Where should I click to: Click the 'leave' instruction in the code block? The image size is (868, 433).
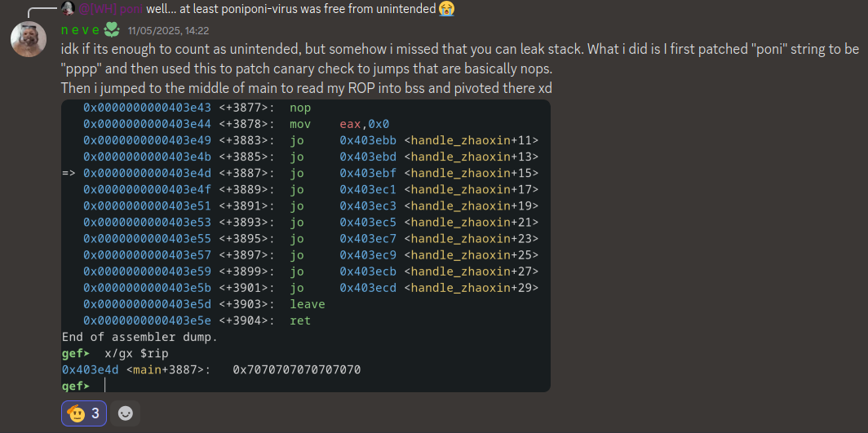click(308, 304)
